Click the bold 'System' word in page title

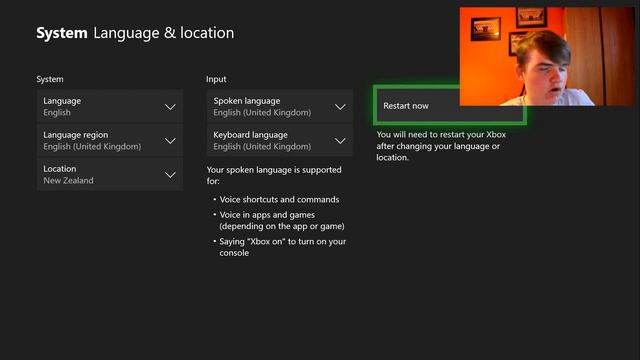click(x=62, y=33)
